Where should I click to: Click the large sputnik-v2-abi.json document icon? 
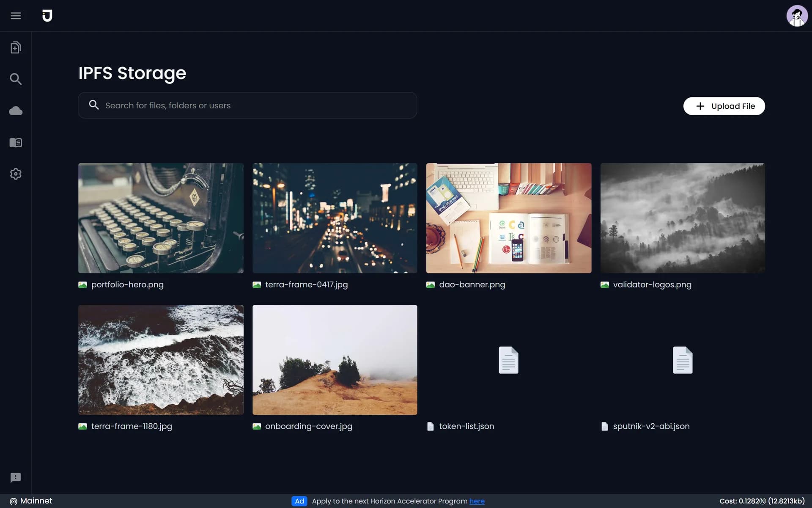click(x=683, y=360)
